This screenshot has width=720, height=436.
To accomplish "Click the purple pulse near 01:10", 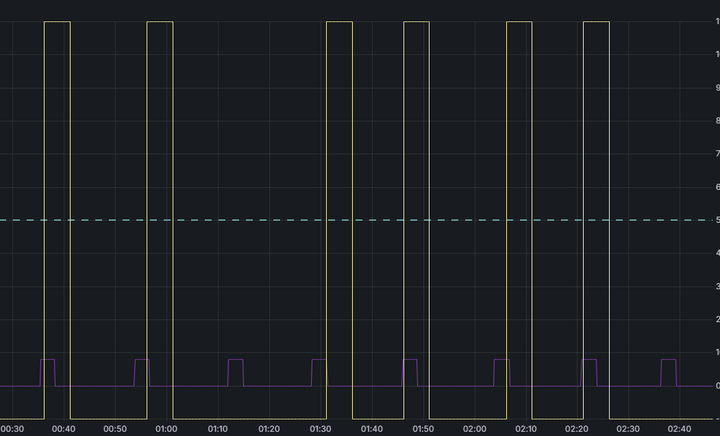I will pos(235,360).
